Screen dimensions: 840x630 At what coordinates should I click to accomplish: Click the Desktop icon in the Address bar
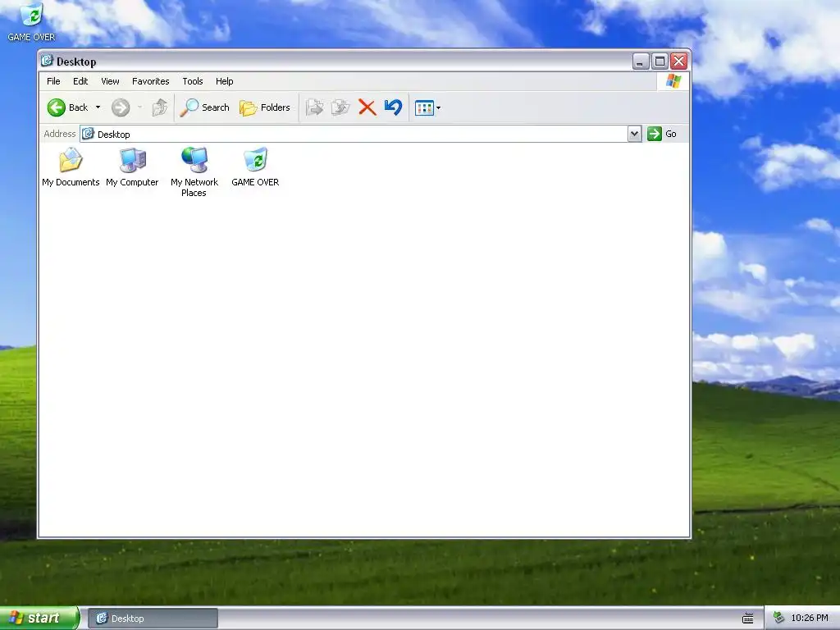tap(89, 134)
